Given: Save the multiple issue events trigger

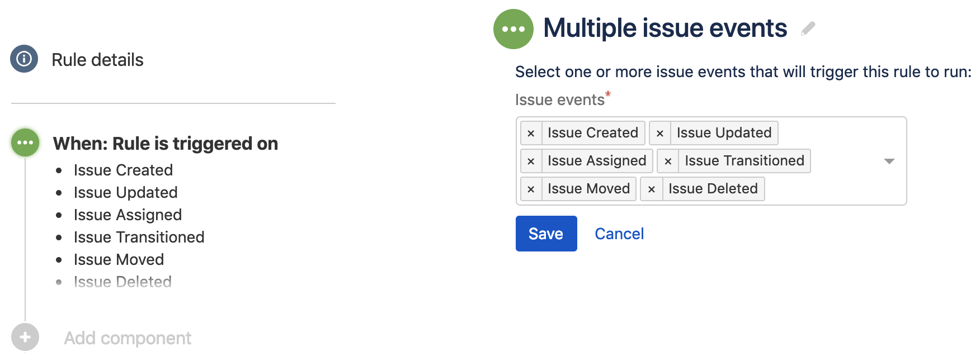Looking at the screenshot, I should tap(546, 234).
